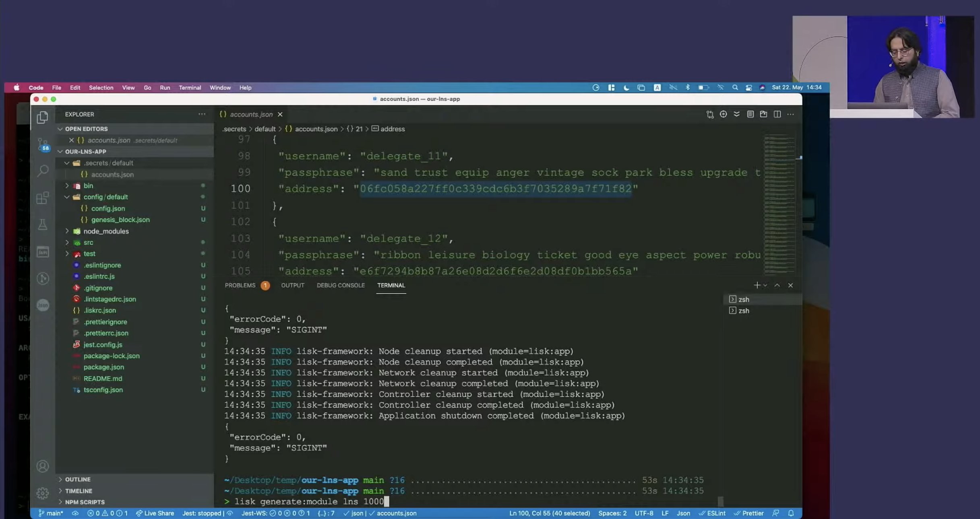Close the terminal panel

click(x=790, y=285)
